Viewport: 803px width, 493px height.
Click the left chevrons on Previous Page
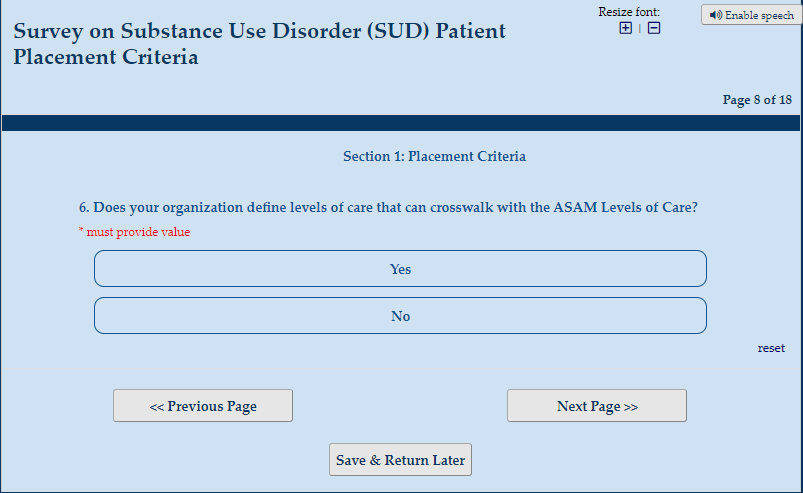click(x=157, y=407)
